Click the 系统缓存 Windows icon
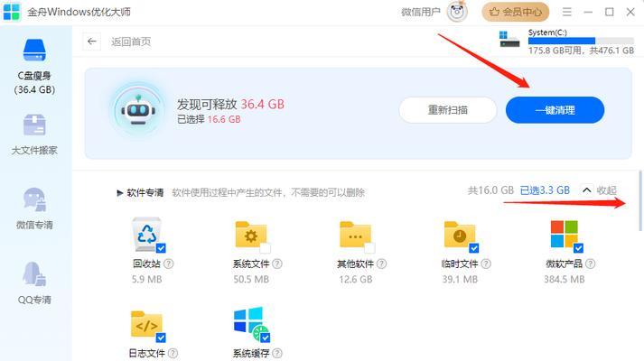 pos(251,323)
